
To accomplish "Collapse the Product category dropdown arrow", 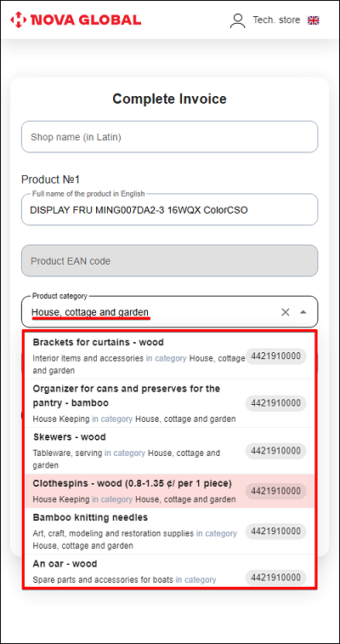I will coord(303,312).
